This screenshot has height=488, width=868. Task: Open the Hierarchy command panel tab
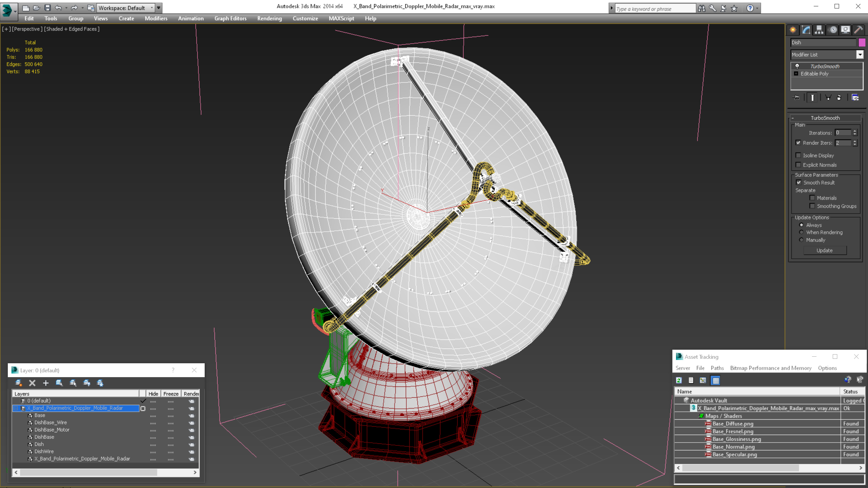819,30
